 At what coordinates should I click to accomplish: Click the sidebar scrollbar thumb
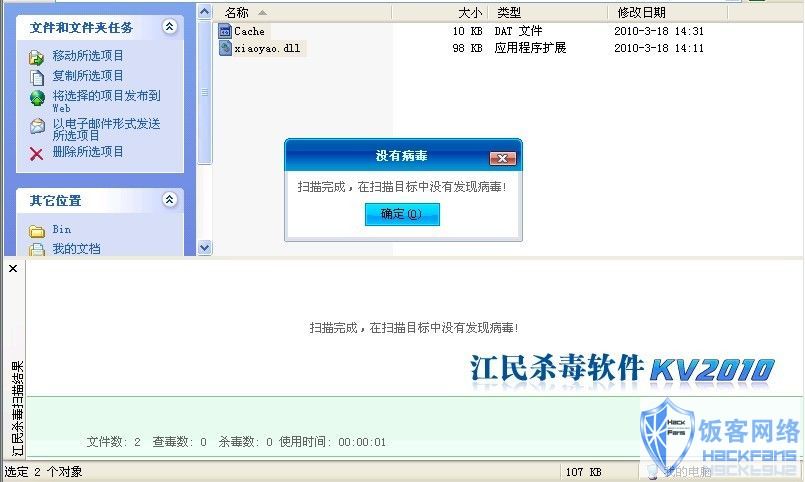(204, 92)
